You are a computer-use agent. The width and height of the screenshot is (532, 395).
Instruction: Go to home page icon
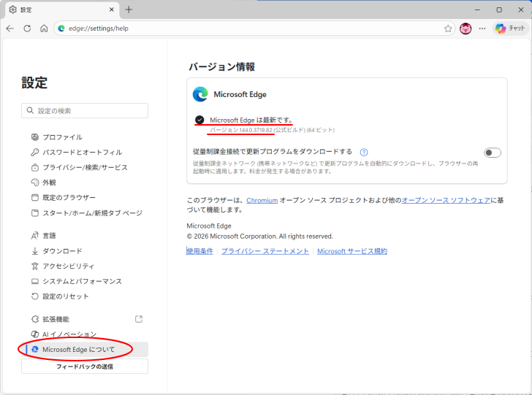[44, 28]
